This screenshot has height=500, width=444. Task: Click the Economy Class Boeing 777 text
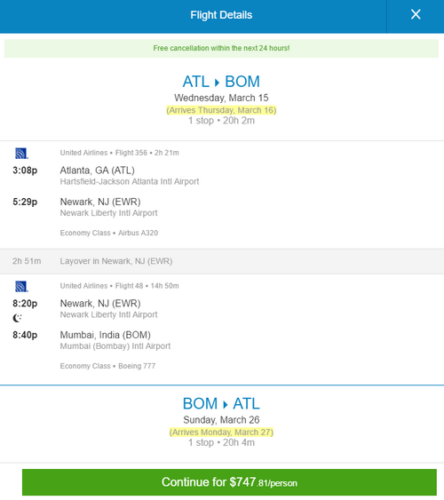(x=108, y=366)
